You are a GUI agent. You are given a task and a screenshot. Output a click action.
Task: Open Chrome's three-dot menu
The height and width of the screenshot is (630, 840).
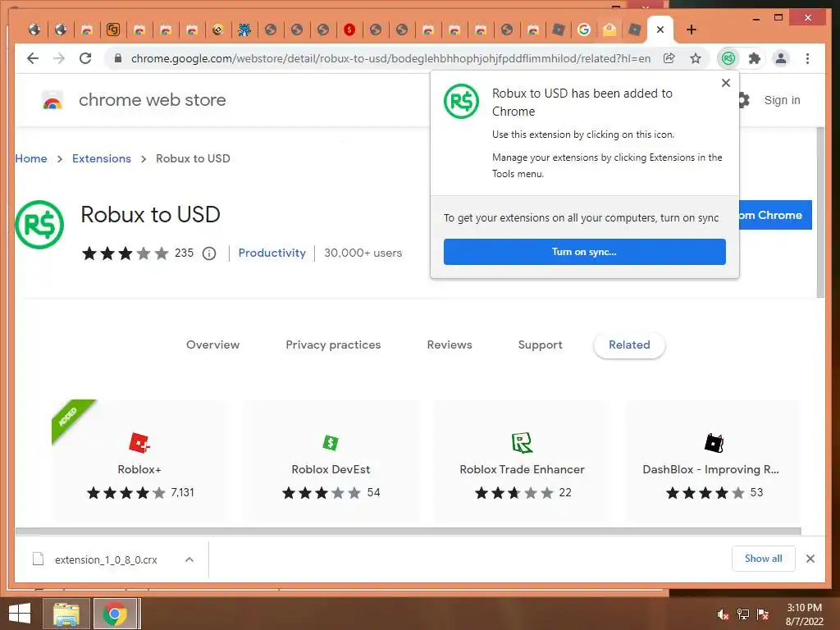click(x=807, y=58)
